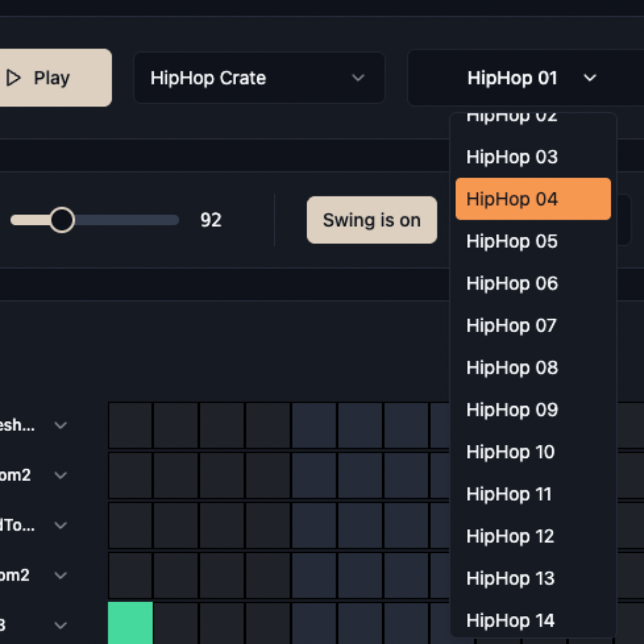Choose HipHop 14 in the dropdown list
644x644 pixels.
click(533, 620)
